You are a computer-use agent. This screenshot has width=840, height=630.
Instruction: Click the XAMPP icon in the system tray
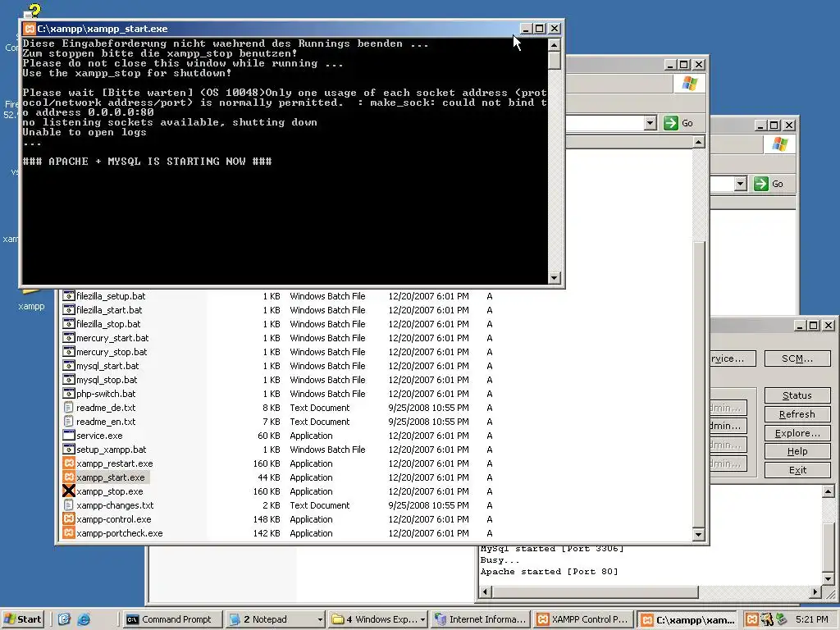tap(752, 619)
